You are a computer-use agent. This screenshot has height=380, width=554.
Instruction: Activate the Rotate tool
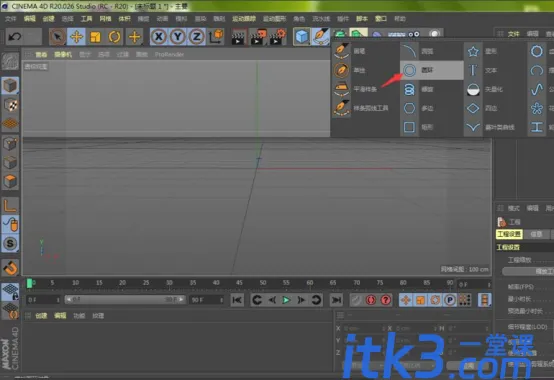click(x=114, y=36)
